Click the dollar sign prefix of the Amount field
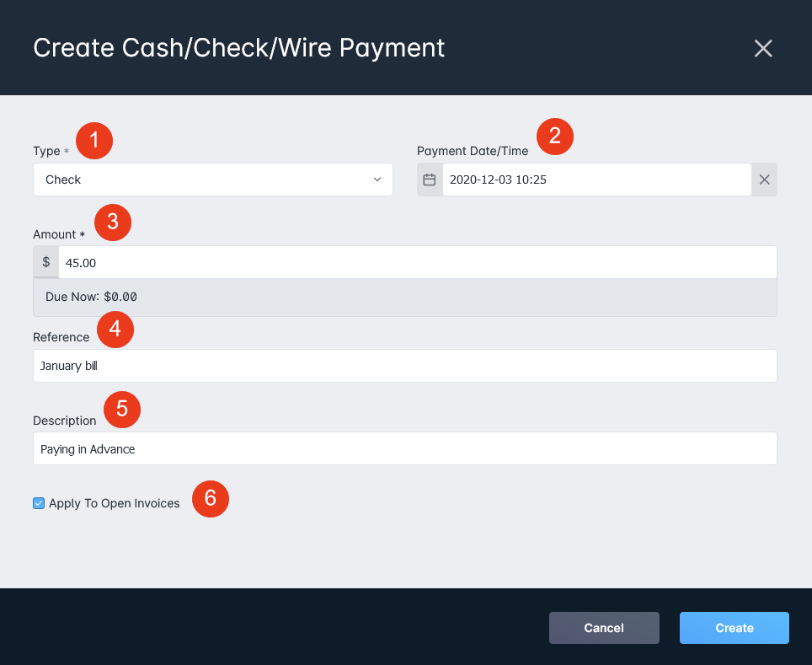 [x=46, y=262]
